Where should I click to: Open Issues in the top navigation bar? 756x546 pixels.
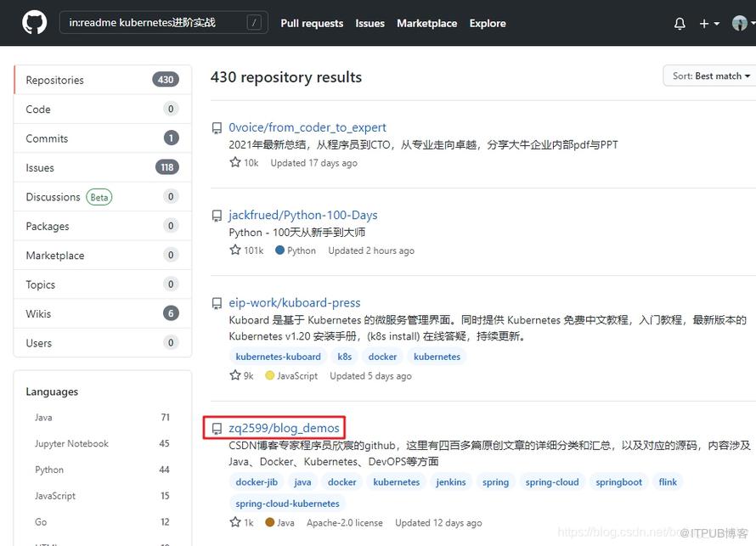click(370, 23)
